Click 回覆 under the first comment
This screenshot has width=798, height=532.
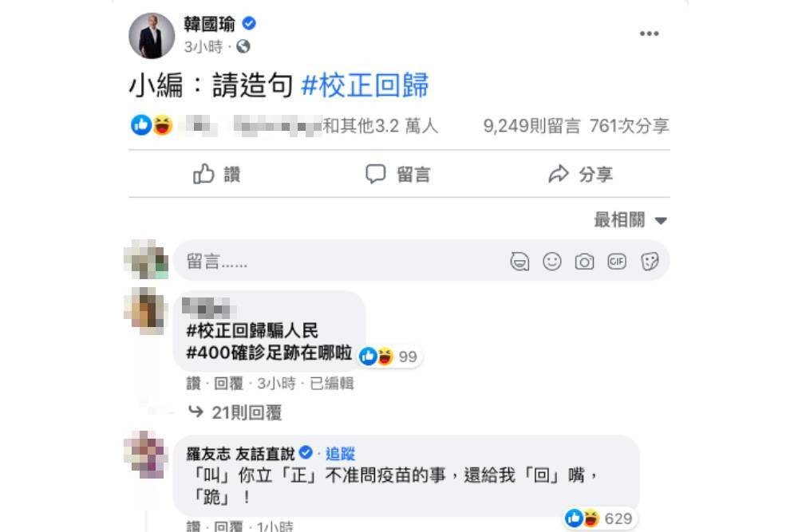pyautogui.click(x=228, y=383)
